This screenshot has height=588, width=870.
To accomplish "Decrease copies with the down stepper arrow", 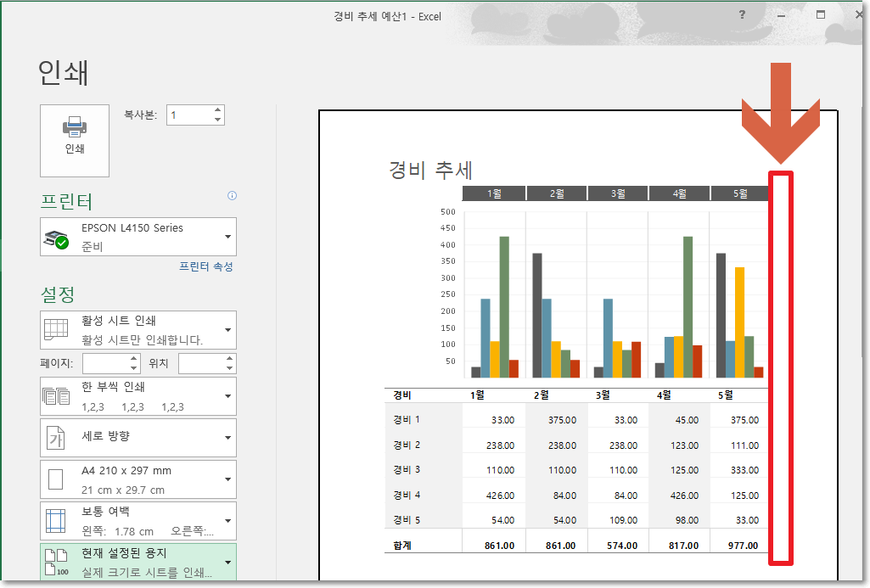I will click(218, 120).
